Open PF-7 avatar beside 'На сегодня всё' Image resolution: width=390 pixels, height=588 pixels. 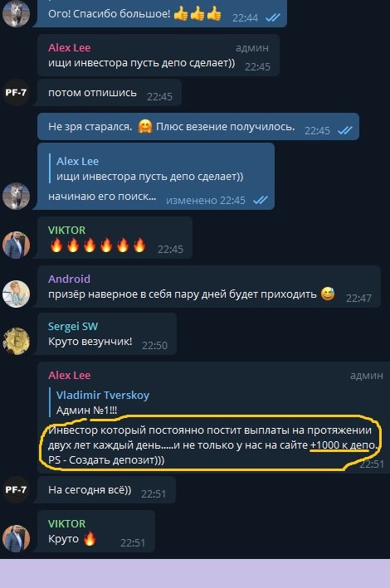click(16, 490)
